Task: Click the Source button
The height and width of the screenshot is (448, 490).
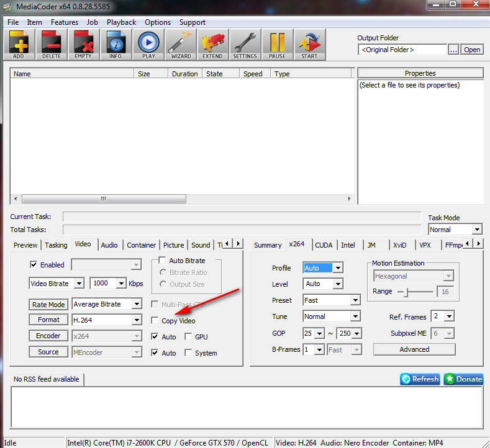Action: pos(48,352)
